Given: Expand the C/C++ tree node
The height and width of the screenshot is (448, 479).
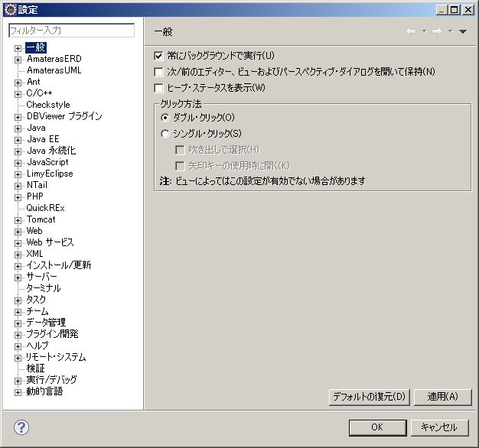Looking at the screenshot, I should pos(18,94).
